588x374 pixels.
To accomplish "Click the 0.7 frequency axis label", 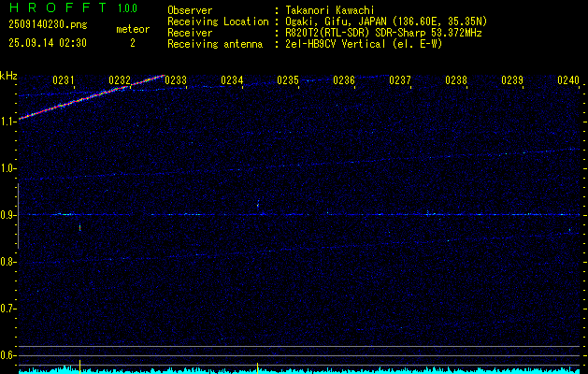I will [x=7, y=309].
